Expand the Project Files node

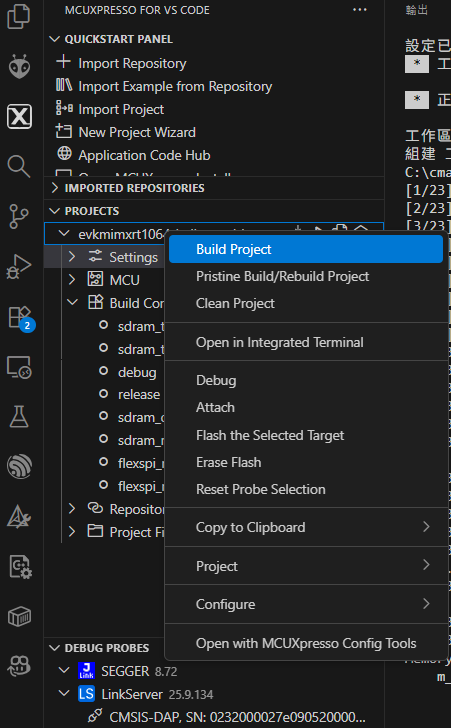(72, 531)
